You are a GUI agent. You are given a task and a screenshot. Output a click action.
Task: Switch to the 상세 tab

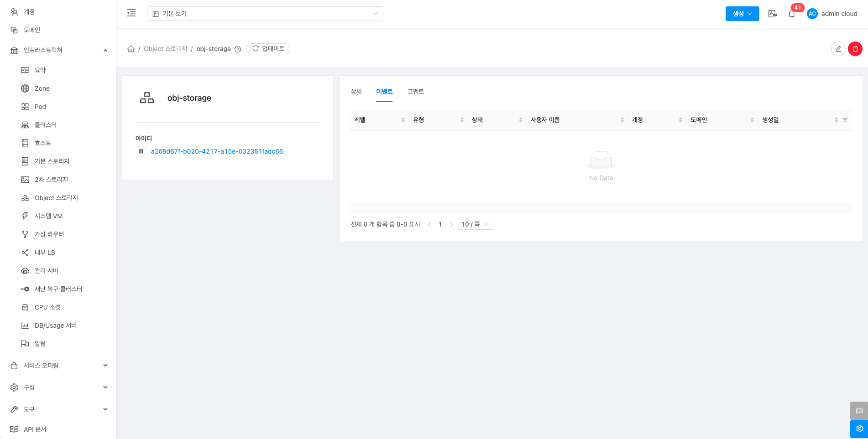356,92
